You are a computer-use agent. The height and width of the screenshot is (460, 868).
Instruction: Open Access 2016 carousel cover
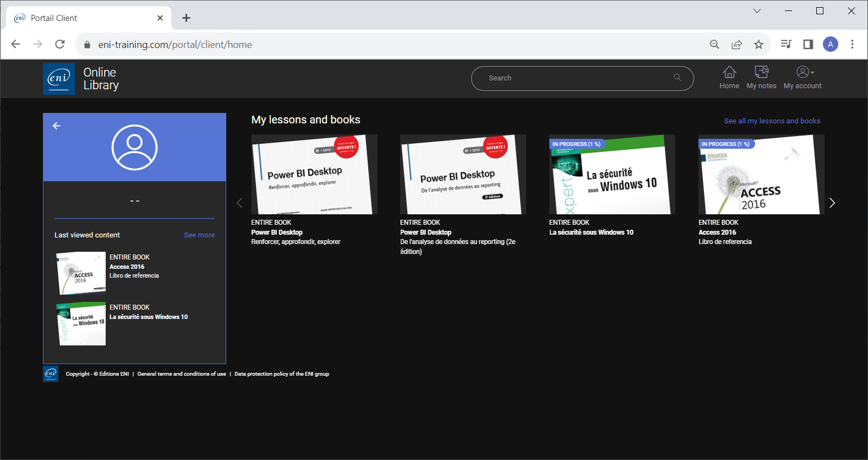[761, 174]
